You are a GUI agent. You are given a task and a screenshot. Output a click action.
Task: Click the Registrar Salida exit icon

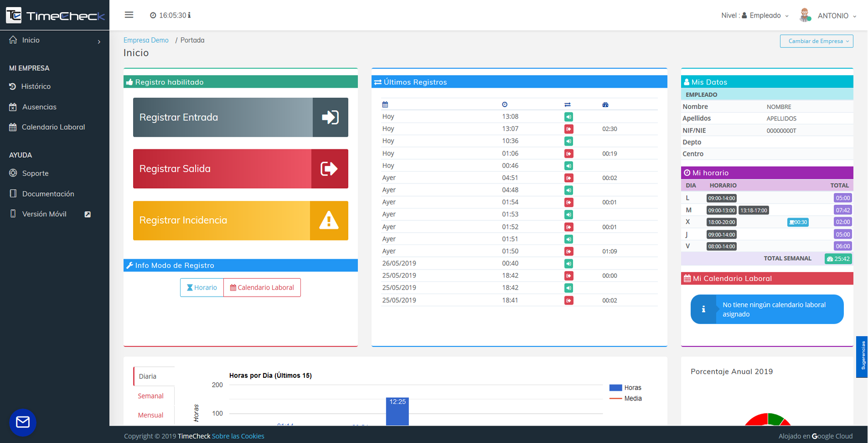[x=329, y=169]
